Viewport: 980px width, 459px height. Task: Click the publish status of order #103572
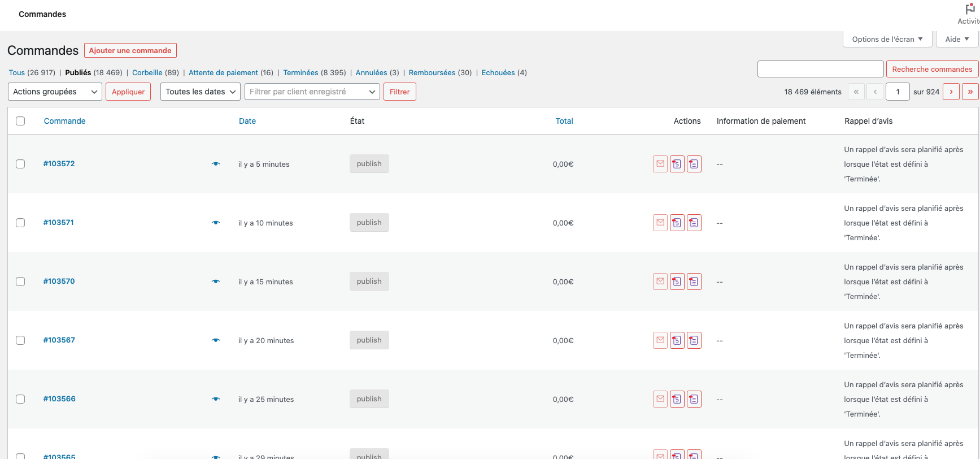click(x=369, y=163)
